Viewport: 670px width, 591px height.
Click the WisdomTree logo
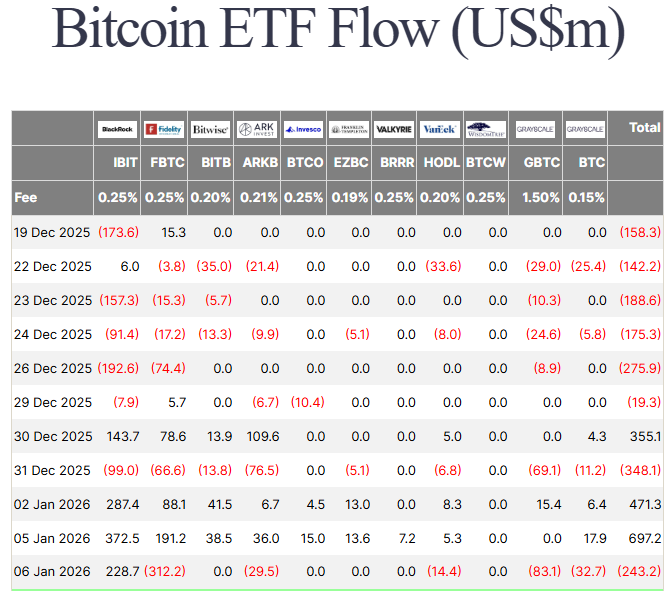coord(486,129)
